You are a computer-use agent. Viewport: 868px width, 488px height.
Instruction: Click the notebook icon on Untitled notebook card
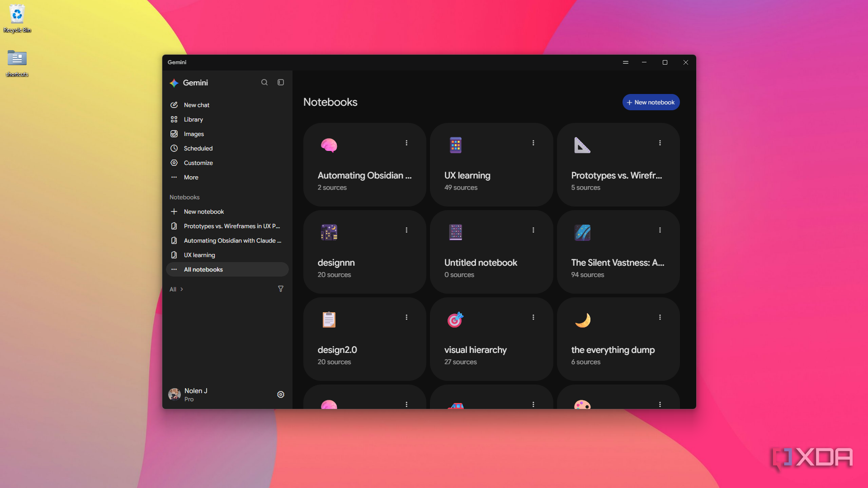pyautogui.click(x=456, y=232)
